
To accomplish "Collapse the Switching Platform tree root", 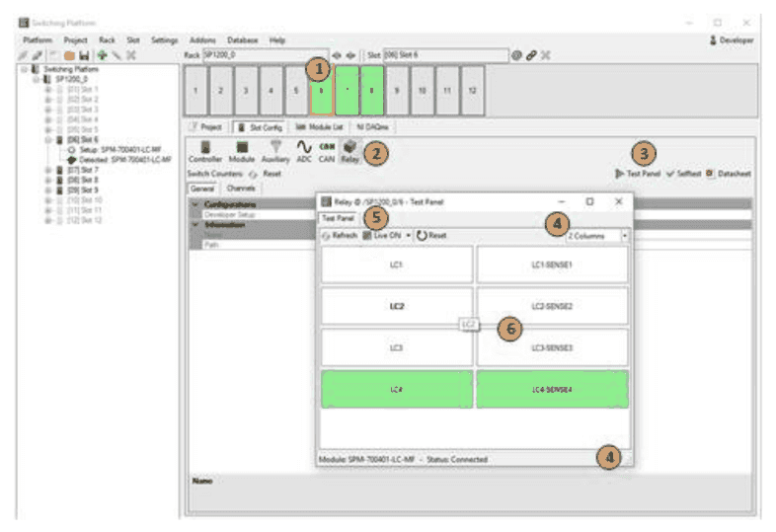I will [24, 69].
